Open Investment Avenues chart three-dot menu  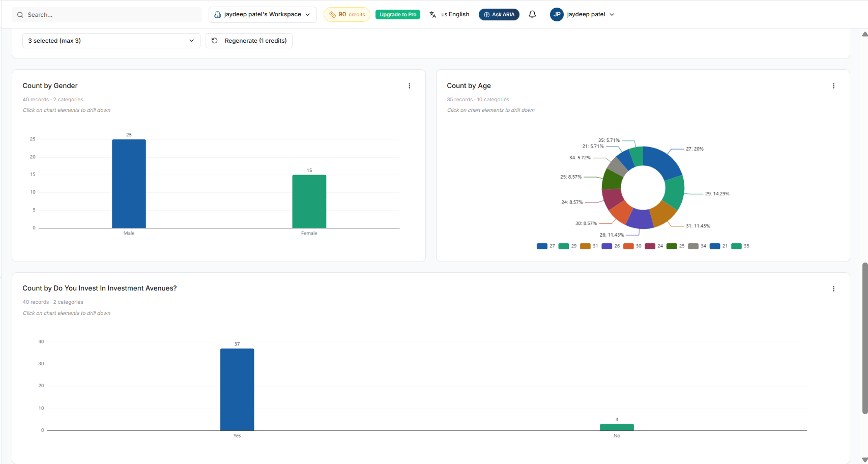click(x=833, y=289)
